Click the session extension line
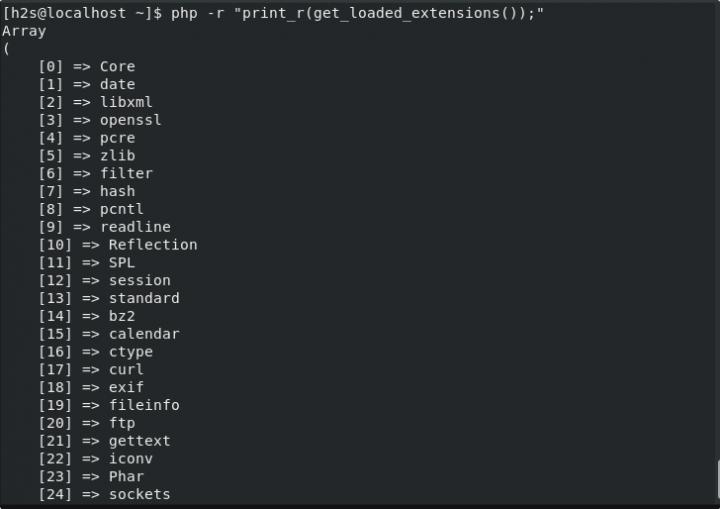 [x=140, y=280]
